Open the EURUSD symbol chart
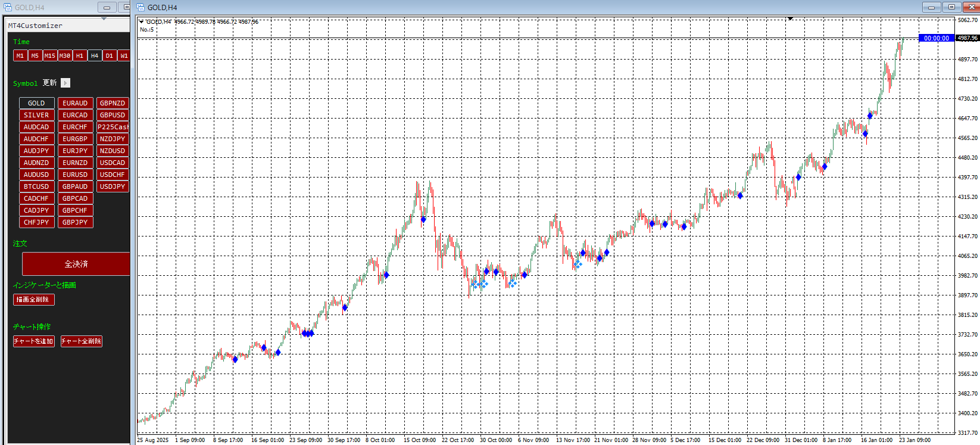This screenshot has height=445, width=980. point(75,175)
